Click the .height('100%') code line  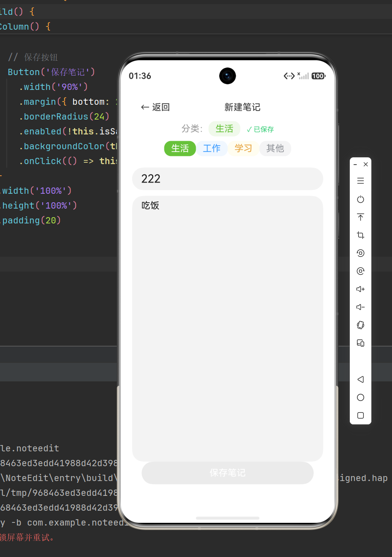click(x=39, y=205)
